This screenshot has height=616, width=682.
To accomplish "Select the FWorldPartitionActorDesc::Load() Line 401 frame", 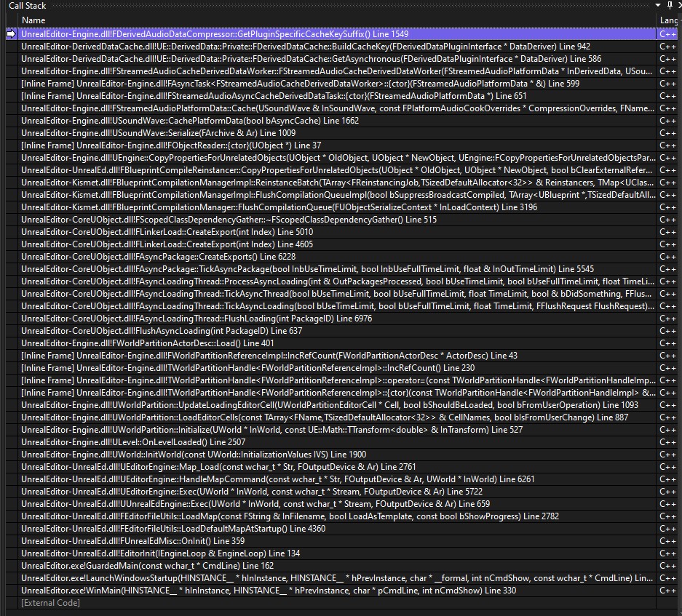I will (x=337, y=343).
